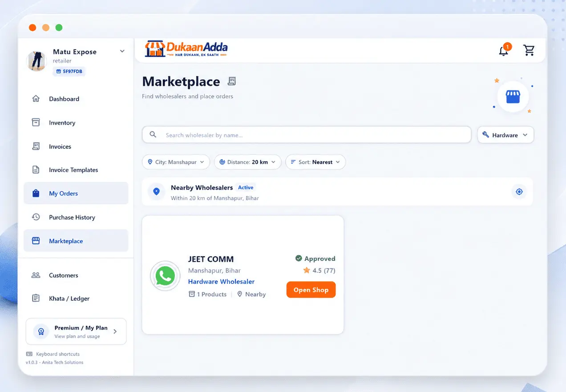The image size is (566, 392).
Task: Click the Premium plan badge icon
Action: [x=41, y=331]
